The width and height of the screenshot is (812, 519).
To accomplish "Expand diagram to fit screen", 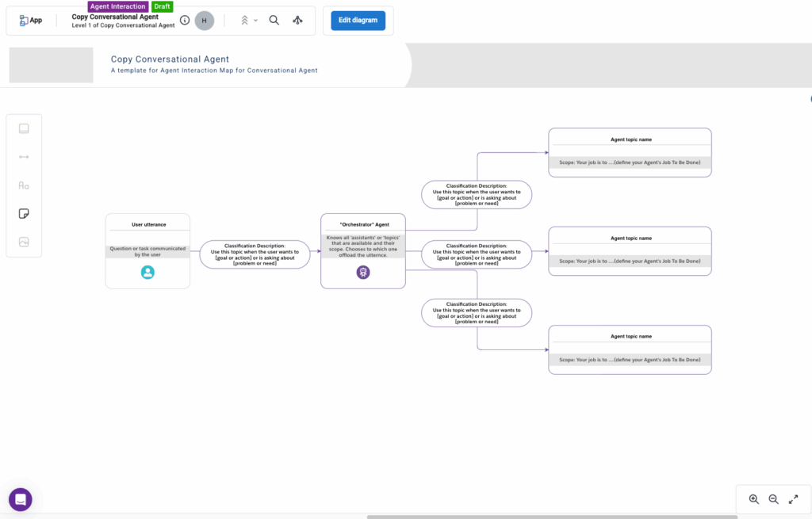I will coord(793,499).
